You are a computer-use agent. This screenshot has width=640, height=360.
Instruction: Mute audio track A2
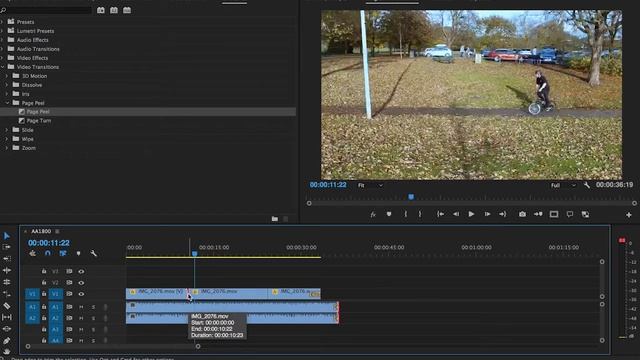[x=81, y=318]
